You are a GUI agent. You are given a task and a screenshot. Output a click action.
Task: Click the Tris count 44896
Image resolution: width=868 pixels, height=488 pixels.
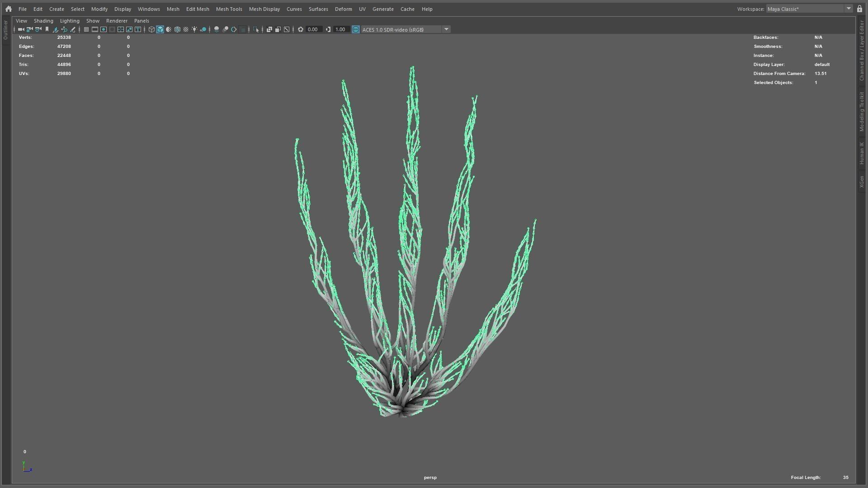64,65
